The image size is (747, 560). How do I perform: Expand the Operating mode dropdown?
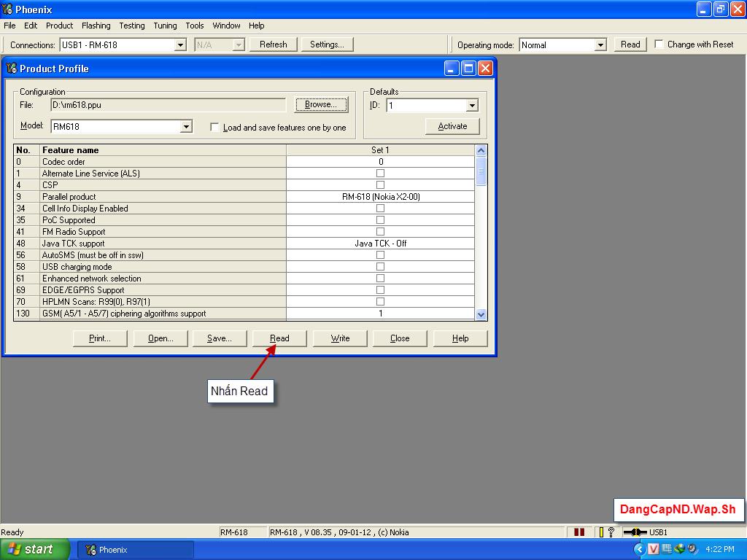600,45
